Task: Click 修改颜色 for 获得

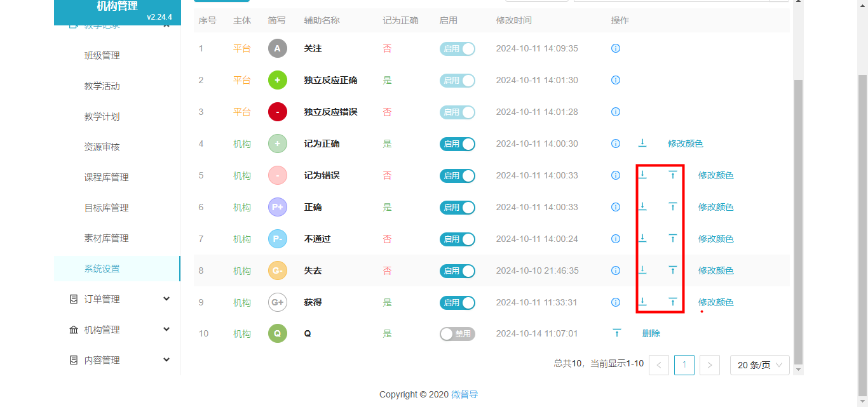Action: 715,302
